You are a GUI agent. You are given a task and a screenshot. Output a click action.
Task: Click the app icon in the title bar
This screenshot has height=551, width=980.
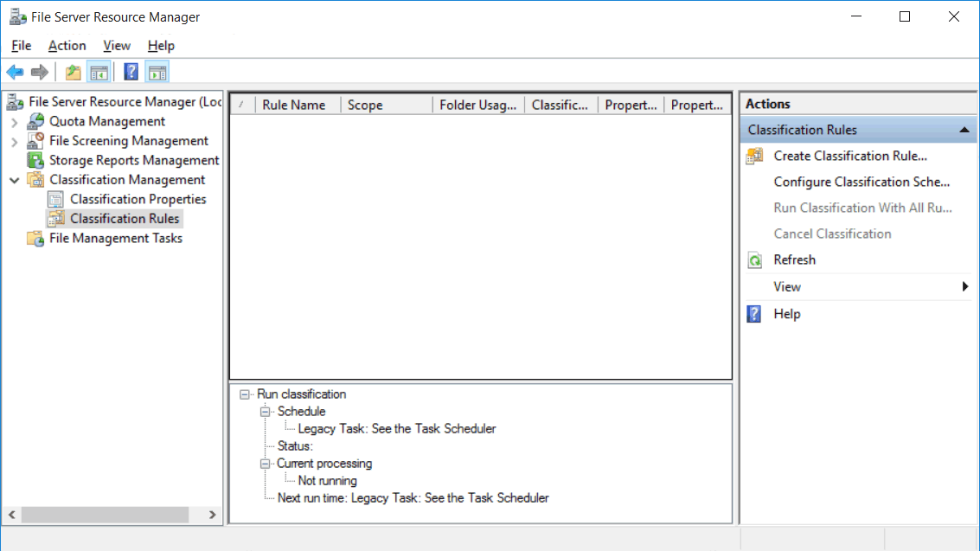click(17, 17)
